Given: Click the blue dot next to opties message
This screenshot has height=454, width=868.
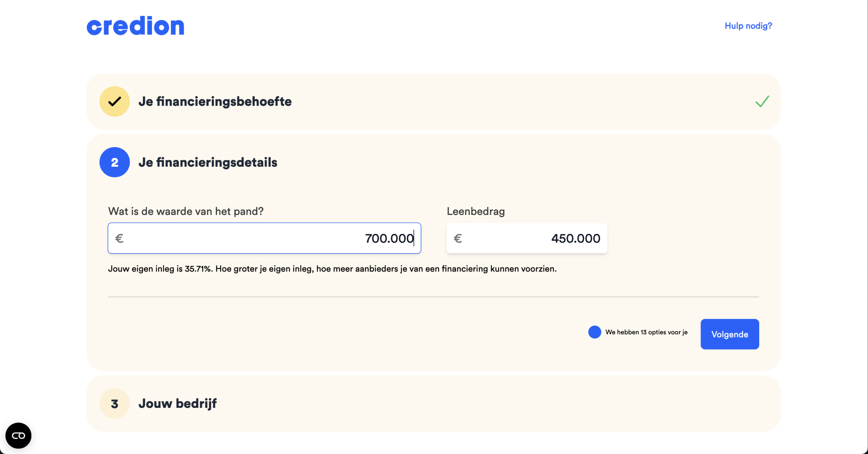Looking at the screenshot, I should 594,332.
